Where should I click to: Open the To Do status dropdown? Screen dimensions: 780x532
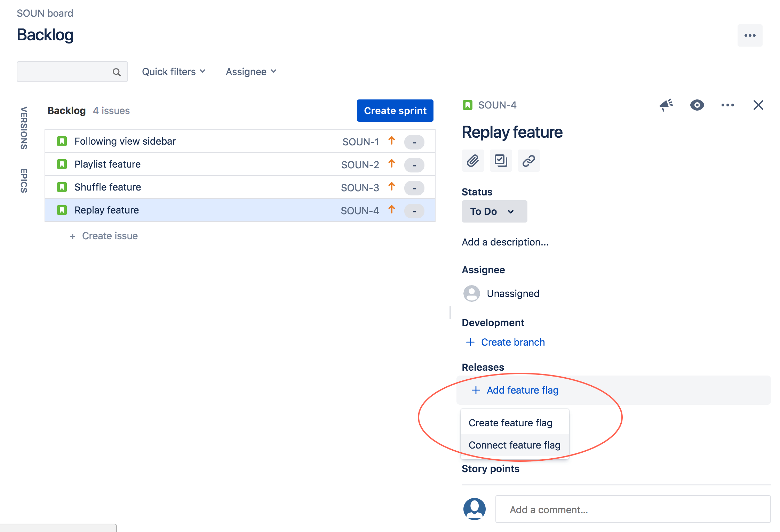[494, 211]
